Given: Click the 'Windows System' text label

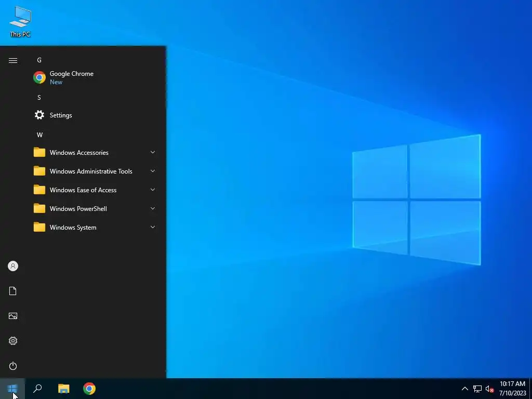Looking at the screenshot, I should 73,228.
